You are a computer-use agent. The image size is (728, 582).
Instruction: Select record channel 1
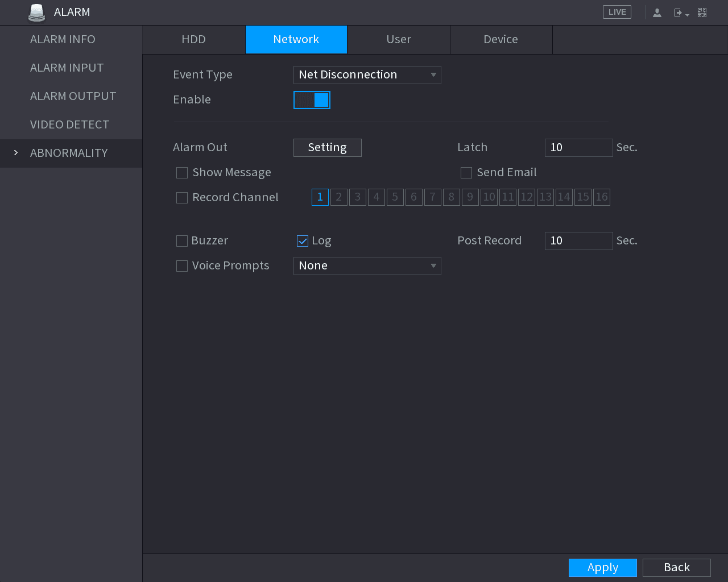coord(320,197)
